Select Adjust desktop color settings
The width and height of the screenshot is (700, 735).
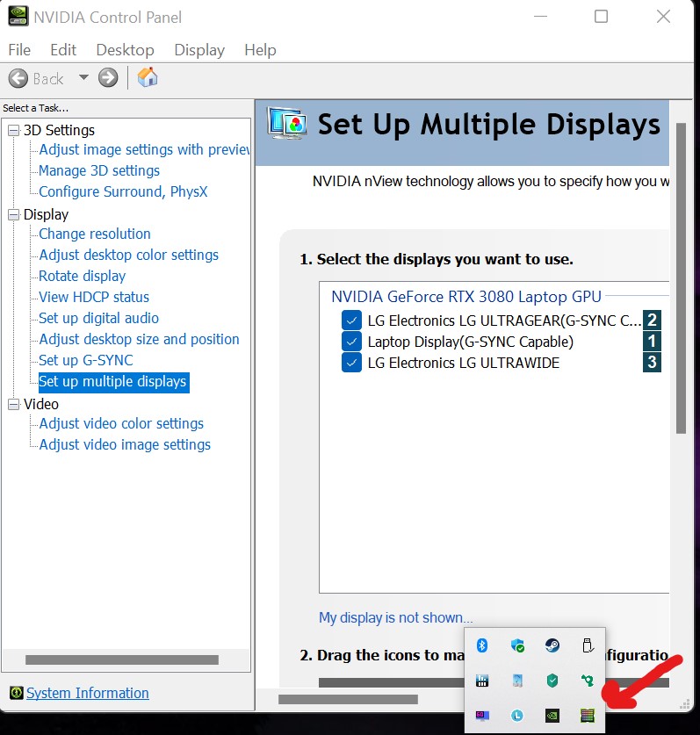tap(128, 255)
